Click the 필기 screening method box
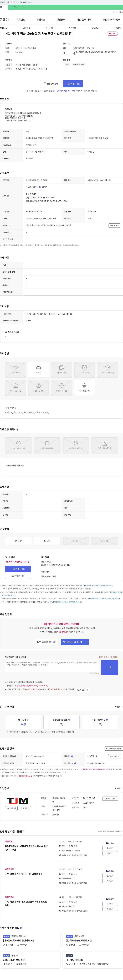Image resolution: width=123 pixels, height=980 pixels. 76,541
